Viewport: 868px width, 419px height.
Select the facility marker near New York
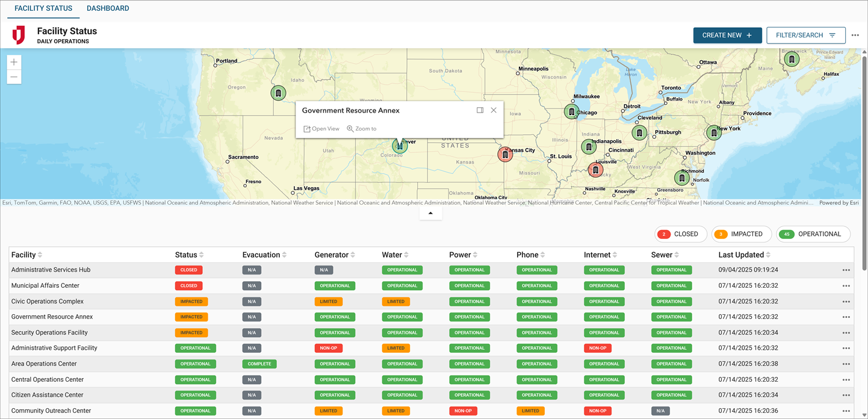pyautogui.click(x=713, y=132)
